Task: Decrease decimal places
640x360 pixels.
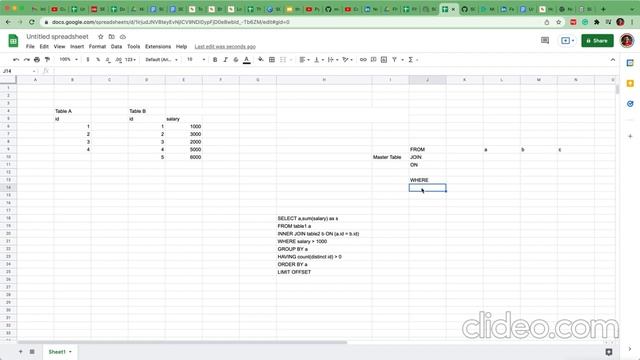Action: 108,60
